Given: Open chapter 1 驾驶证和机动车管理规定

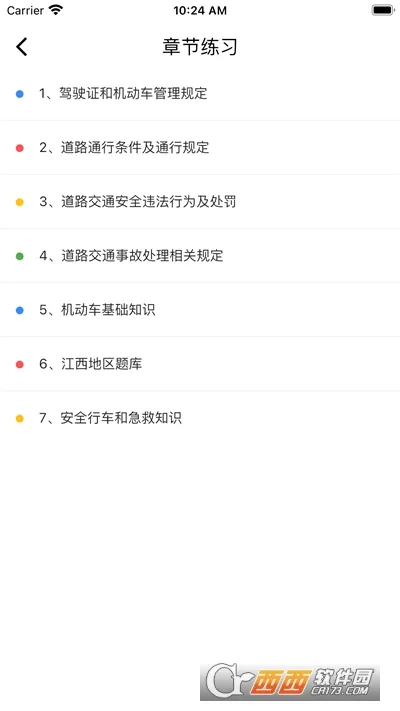Looking at the screenshot, I should coord(200,94).
